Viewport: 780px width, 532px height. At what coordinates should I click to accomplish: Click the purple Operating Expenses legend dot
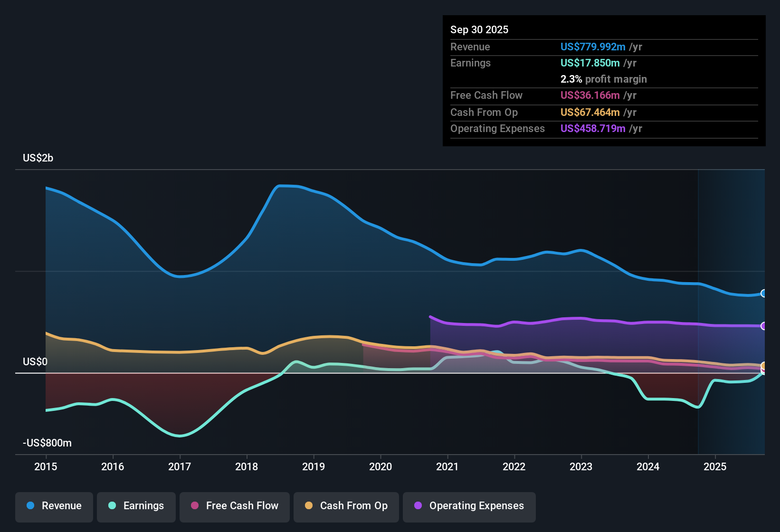coord(419,506)
